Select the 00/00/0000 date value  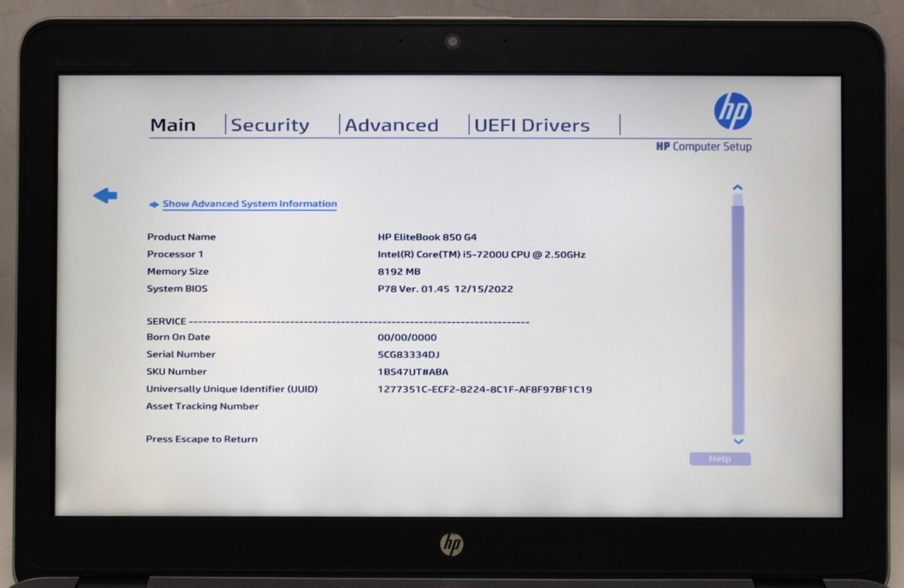[x=407, y=337]
